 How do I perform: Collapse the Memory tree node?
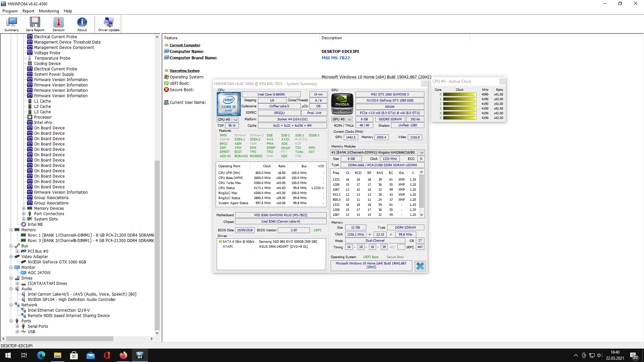pos(11,230)
